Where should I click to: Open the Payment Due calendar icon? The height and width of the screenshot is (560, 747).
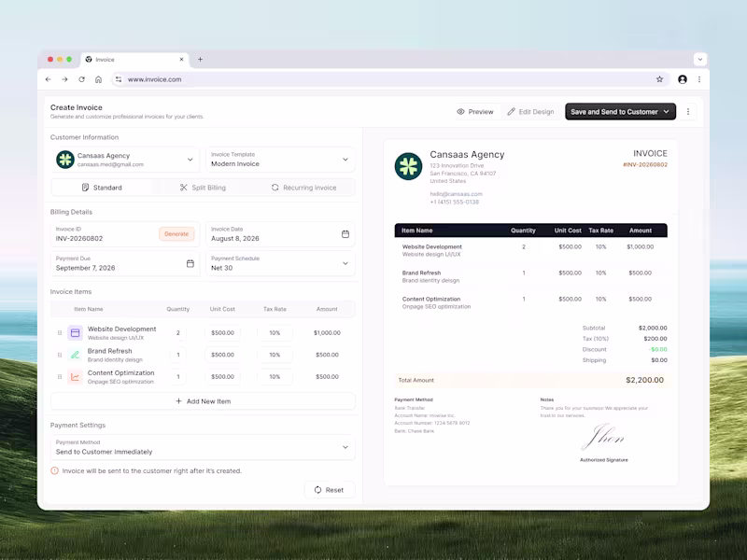point(190,263)
